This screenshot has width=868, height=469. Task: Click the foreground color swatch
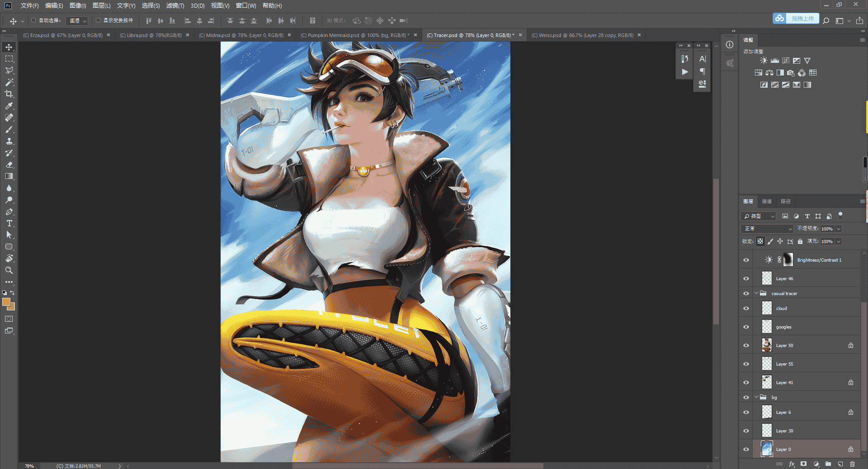click(x=6, y=302)
